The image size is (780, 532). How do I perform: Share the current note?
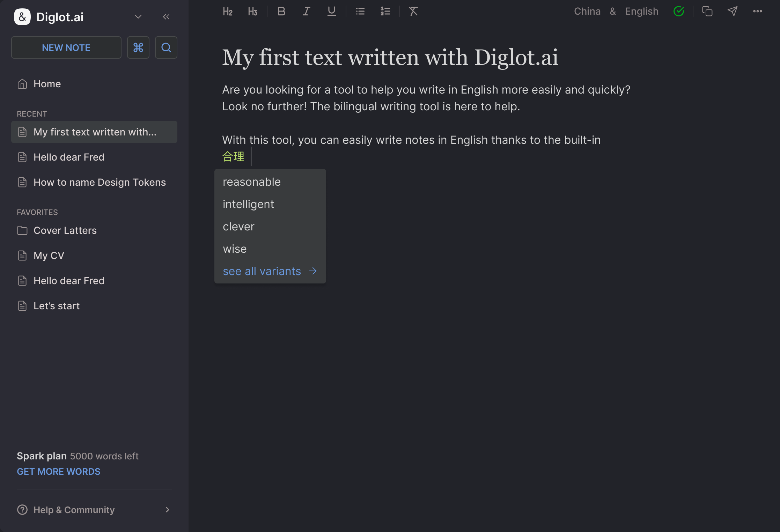pyautogui.click(x=733, y=11)
